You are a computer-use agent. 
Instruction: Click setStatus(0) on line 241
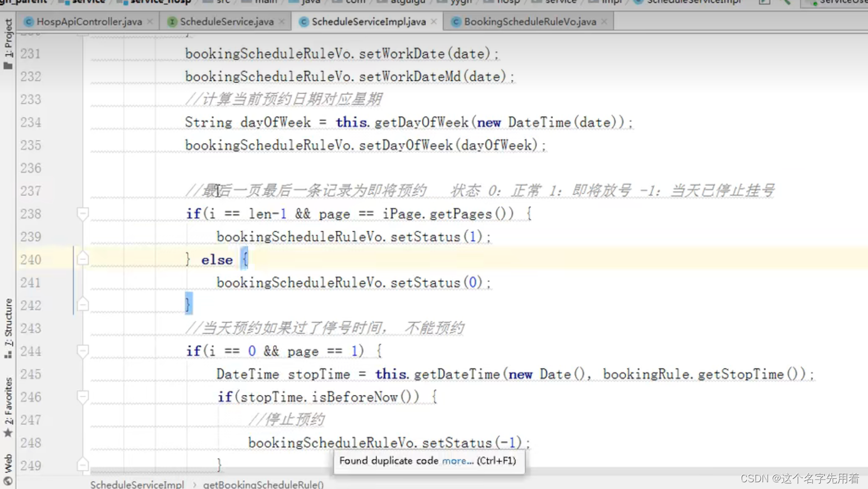437,283
